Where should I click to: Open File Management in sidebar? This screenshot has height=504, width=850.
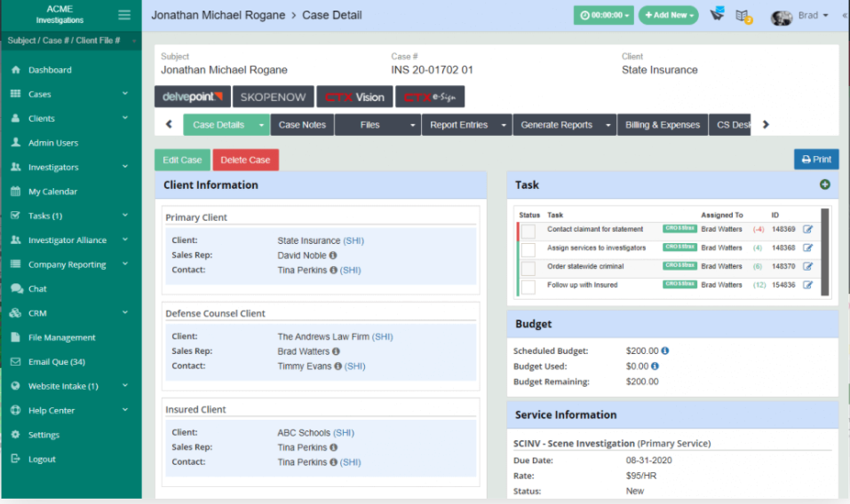pos(62,337)
